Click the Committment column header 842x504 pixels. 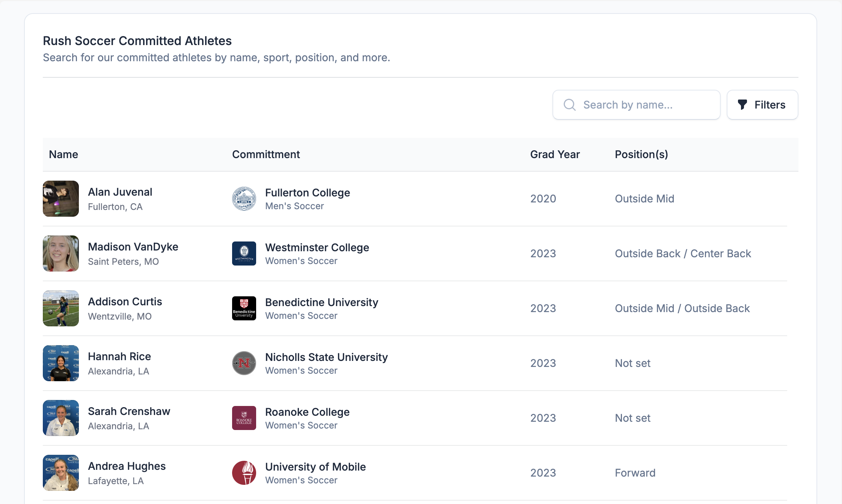266,154
